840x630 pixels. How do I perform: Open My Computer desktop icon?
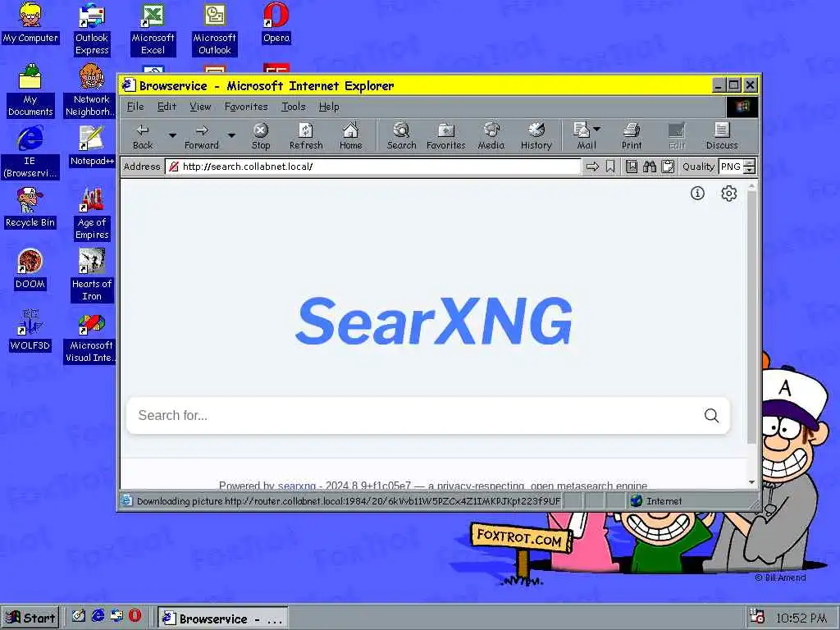(30, 24)
